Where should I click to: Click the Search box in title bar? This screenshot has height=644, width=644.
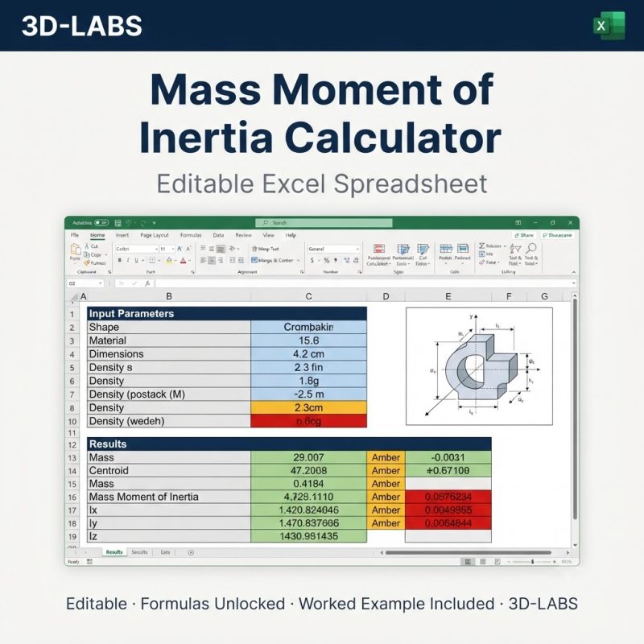324,223
